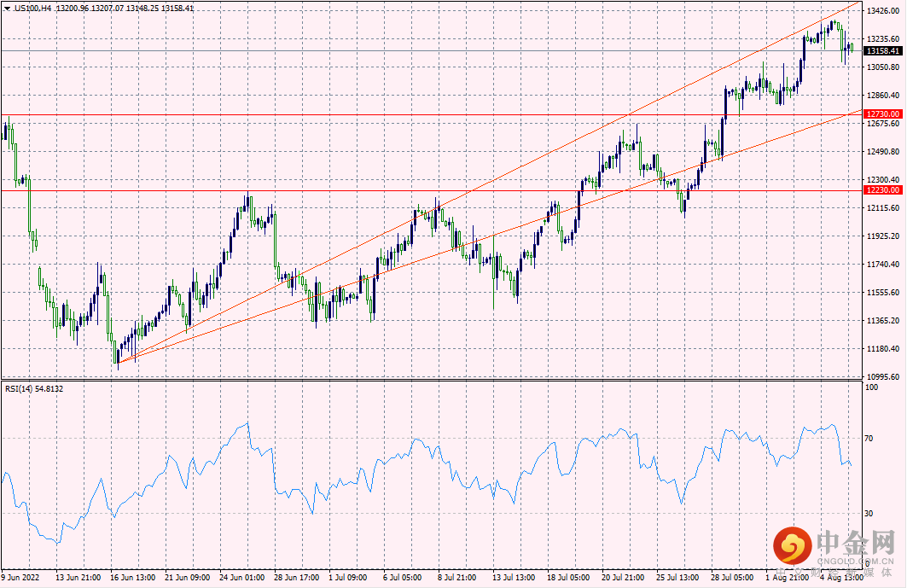Click the 10995.60 label on price axis
The image size is (907, 588).
click(883, 376)
